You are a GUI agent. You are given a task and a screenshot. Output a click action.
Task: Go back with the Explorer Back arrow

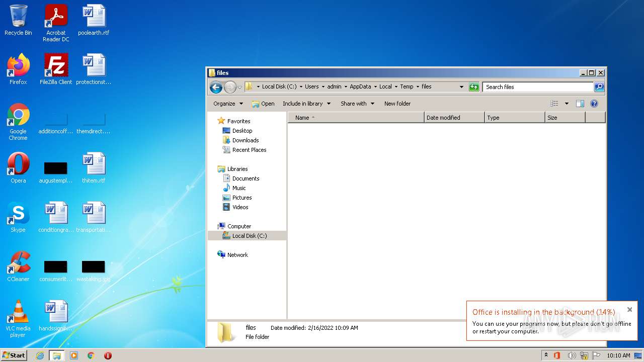pos(216,87)
